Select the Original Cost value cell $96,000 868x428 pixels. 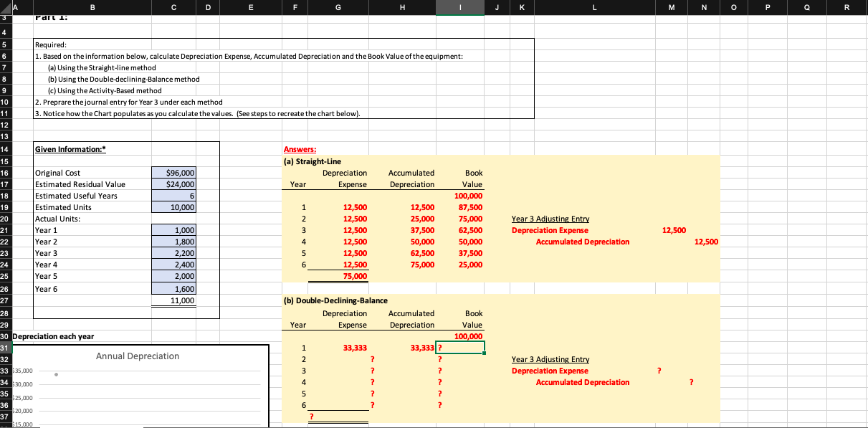173,173
